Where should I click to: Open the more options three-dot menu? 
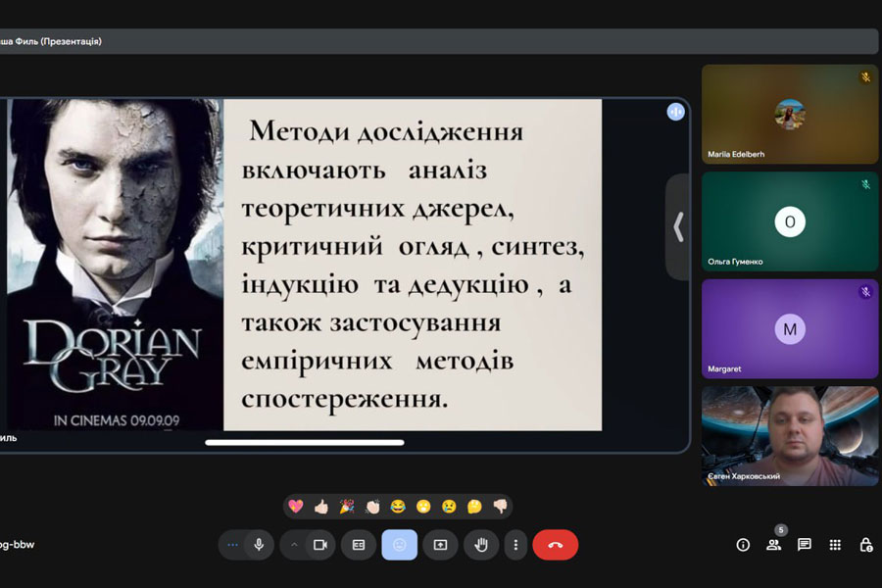515,545
